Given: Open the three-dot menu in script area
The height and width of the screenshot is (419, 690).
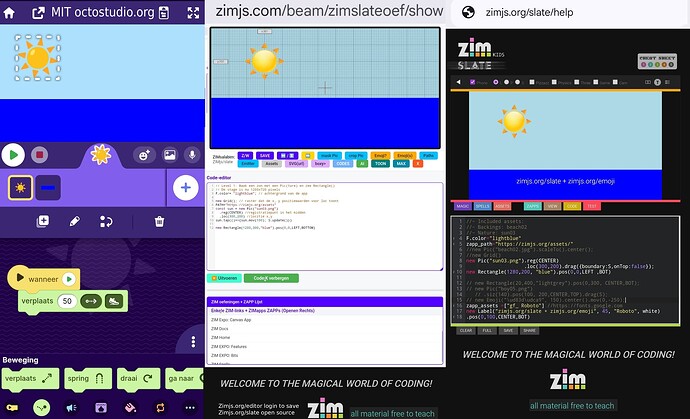Looking at the screenshot, I should pyautogui.click(x=193, y=342).
